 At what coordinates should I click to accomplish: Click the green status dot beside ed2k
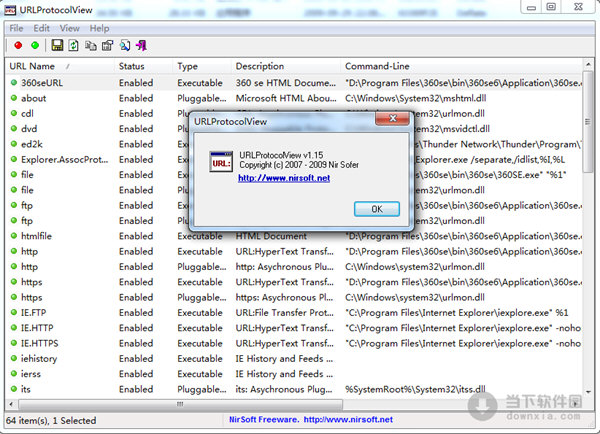(x=14, y=144)
